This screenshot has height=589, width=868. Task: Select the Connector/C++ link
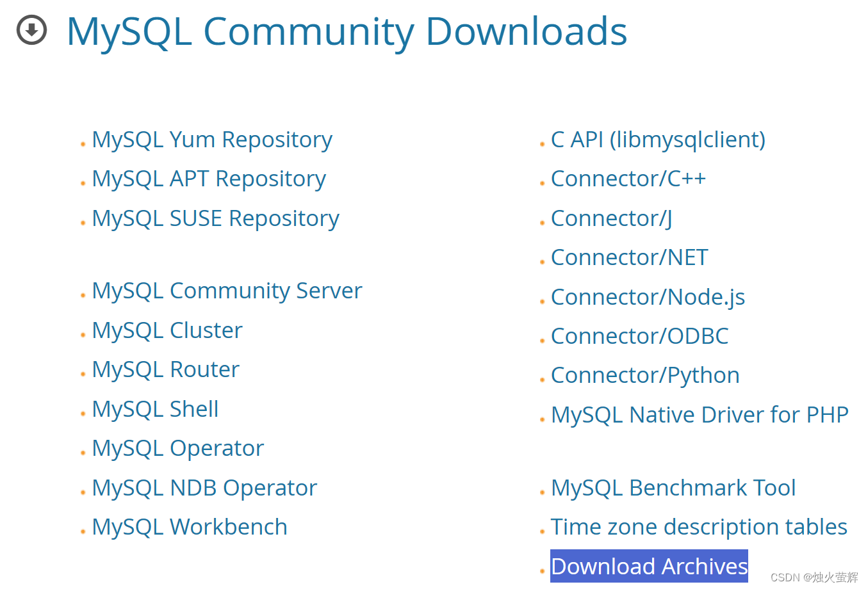click(628, 179)
